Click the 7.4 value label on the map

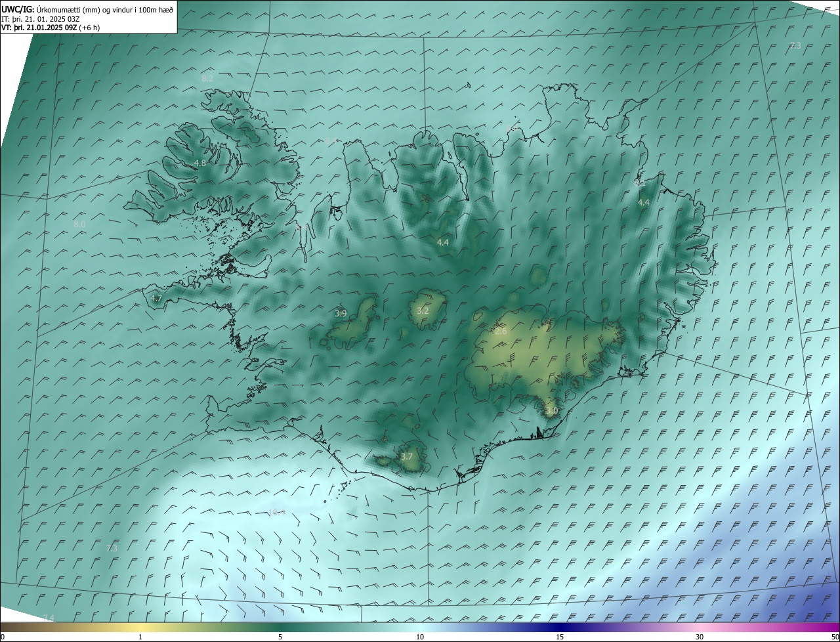coord(49,618)
